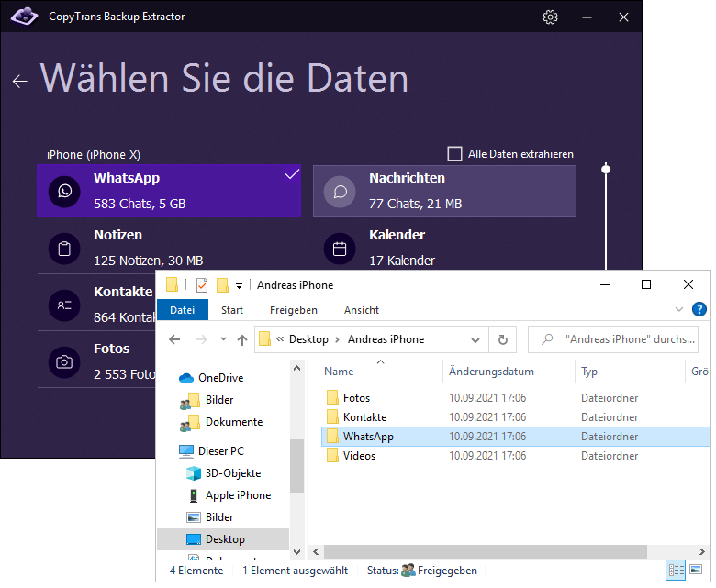Open the Start ribbon tab
Image resolution: width=716 pixels, height=588 pixels.
(232, 310)
